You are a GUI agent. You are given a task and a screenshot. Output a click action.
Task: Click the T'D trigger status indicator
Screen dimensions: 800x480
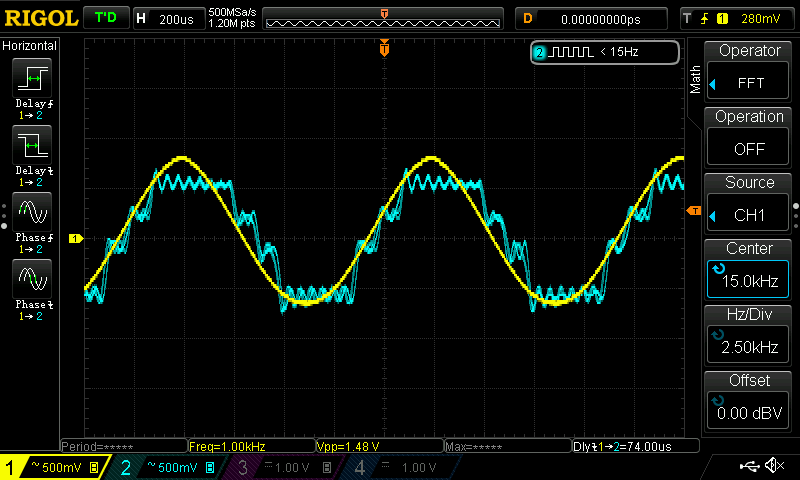(x=106, y=18)
